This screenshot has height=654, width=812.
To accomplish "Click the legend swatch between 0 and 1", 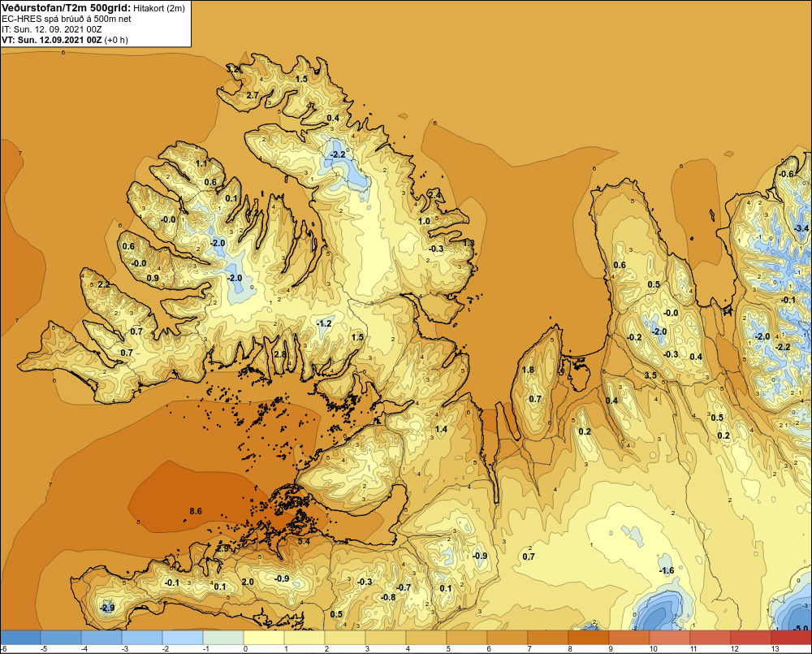I will pyautogui.click(x=264, y=637).
